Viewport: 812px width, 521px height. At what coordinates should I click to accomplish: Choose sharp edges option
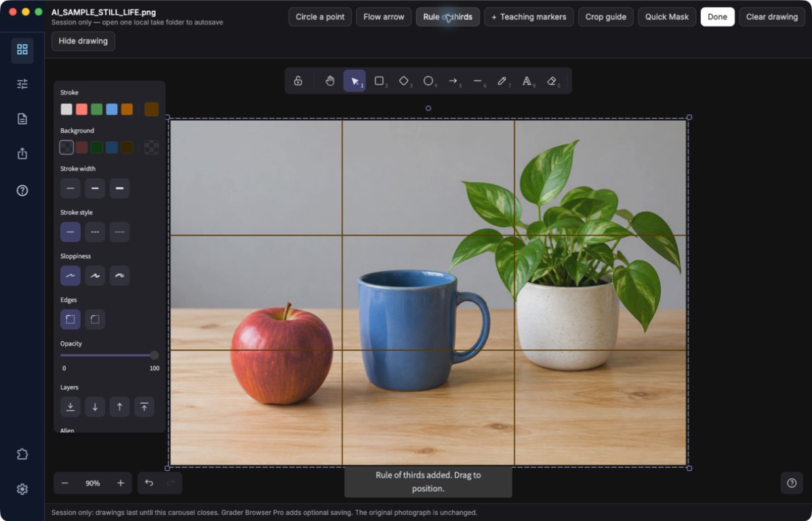click(x=70, y=320)
